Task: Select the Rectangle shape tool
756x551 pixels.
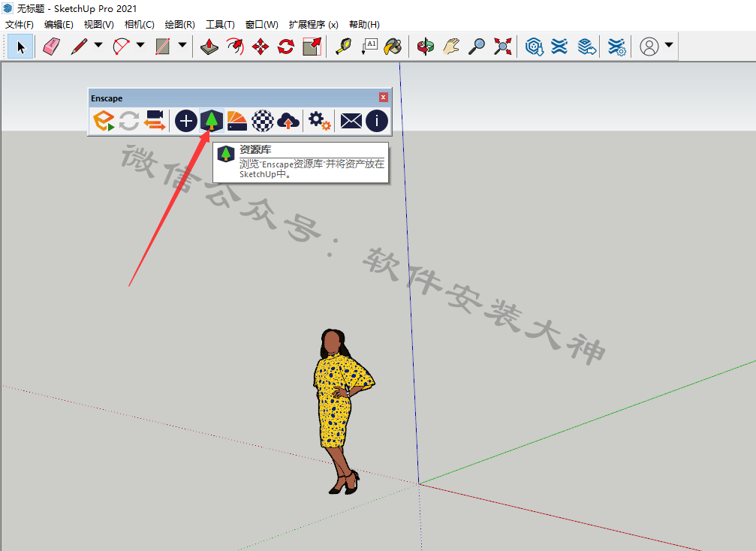Action: [x=163, y=47]
